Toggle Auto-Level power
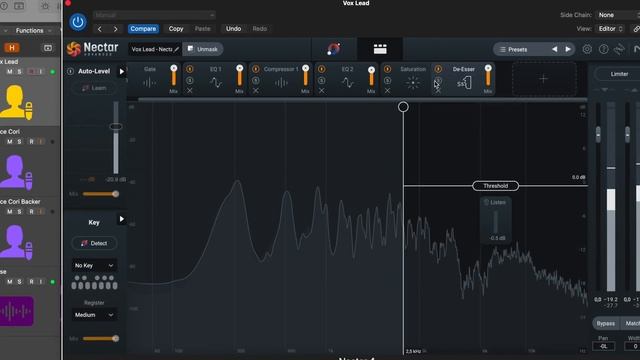Viewport: 640px width, 360px height. click(70, 71)
